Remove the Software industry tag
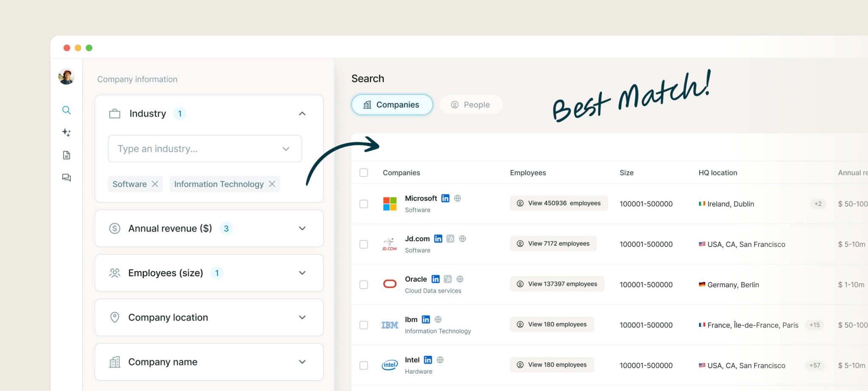 point(155,184)
